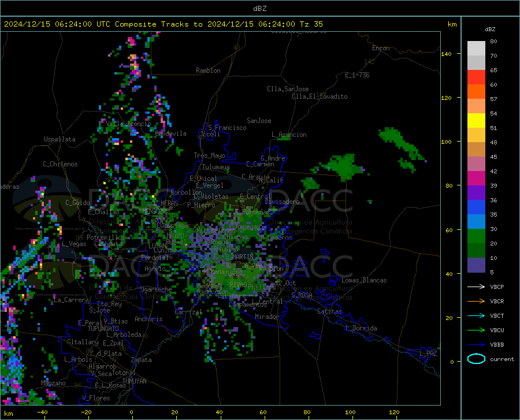
Task: Click the Manzano place label
Action: 53,383
